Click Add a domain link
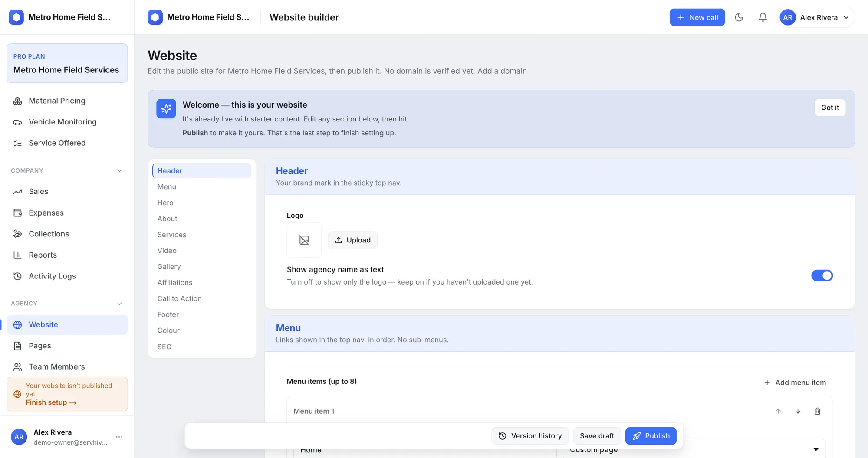Screen dimensions: 868x458 coord(502,71)
